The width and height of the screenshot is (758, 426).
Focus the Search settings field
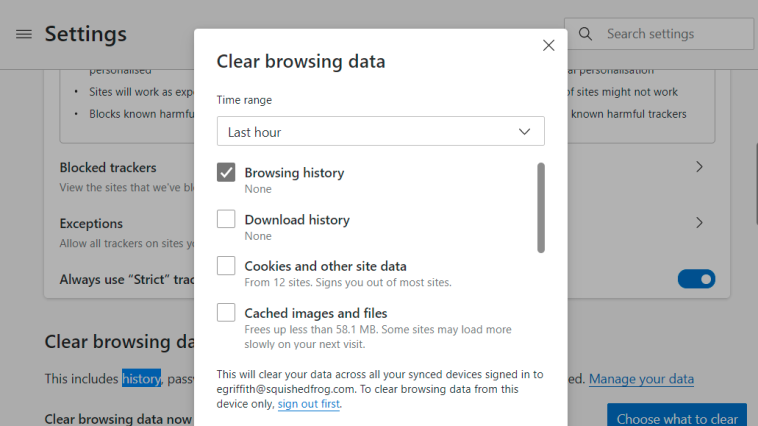[x=659, y=34]
